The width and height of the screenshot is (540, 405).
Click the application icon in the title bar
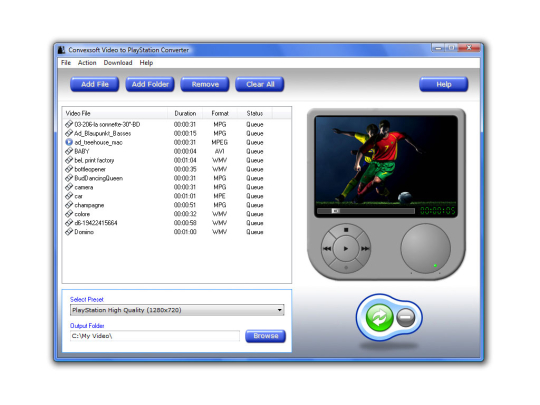click(x=61, y=50)
